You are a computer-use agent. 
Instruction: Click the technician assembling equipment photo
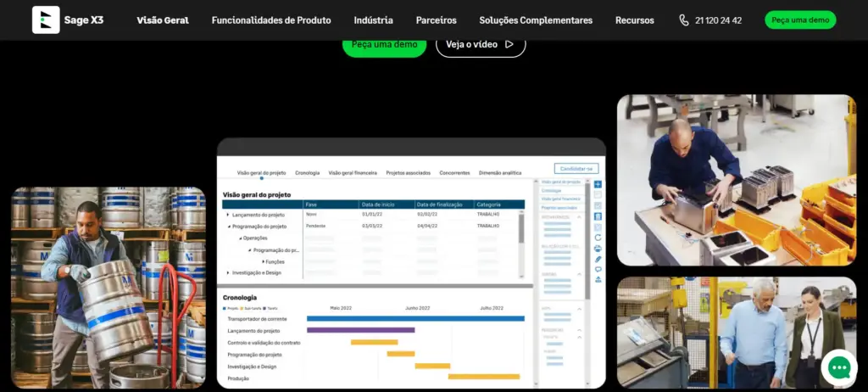737,180
